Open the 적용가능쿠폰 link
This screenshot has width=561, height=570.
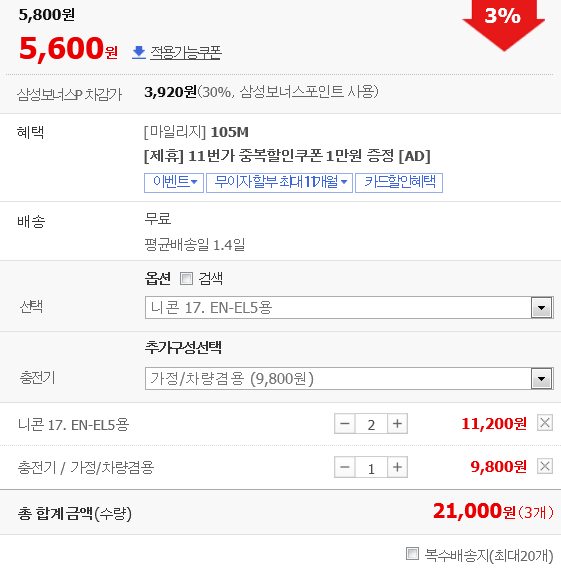tap(185, 53)
